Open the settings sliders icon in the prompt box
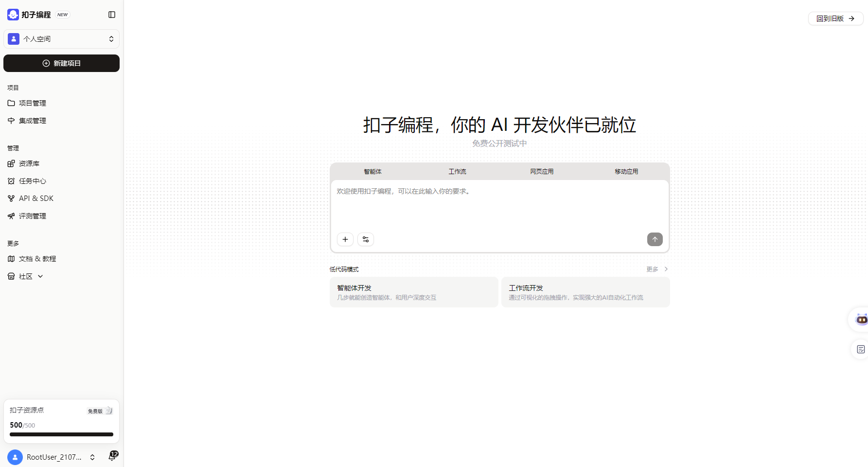Viewport: 868px width, 467px height. (366, 239)
